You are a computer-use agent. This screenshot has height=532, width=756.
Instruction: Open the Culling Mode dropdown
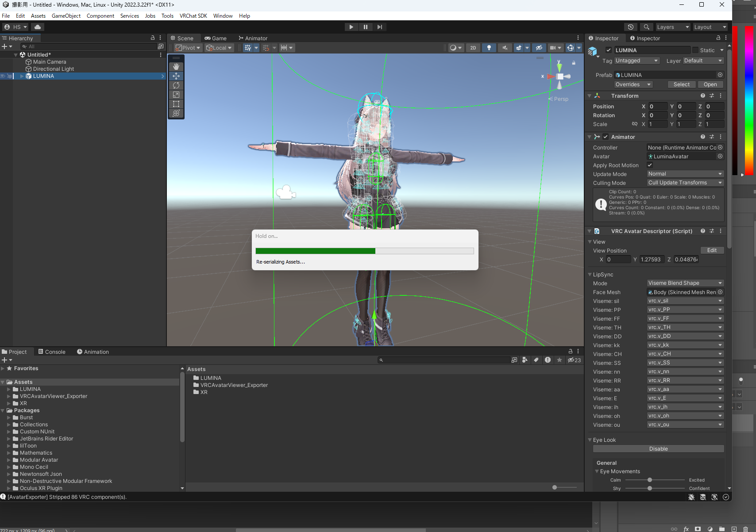point(685,183)
